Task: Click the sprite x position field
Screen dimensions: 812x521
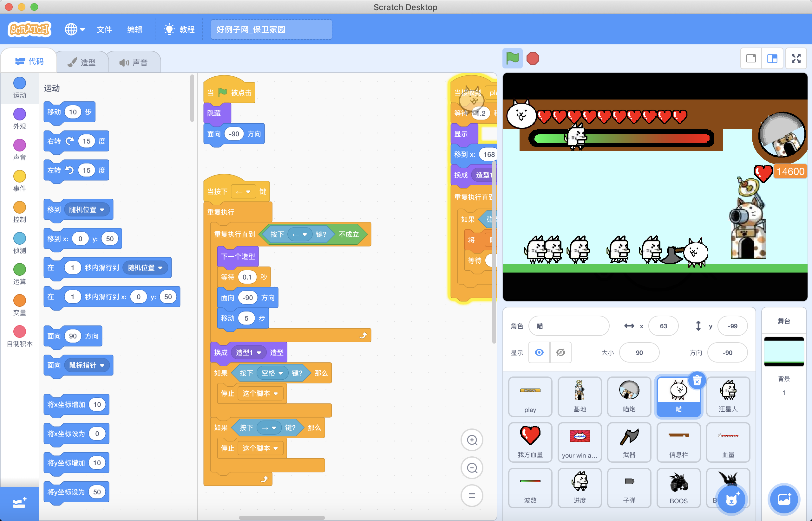Action: 663,326
